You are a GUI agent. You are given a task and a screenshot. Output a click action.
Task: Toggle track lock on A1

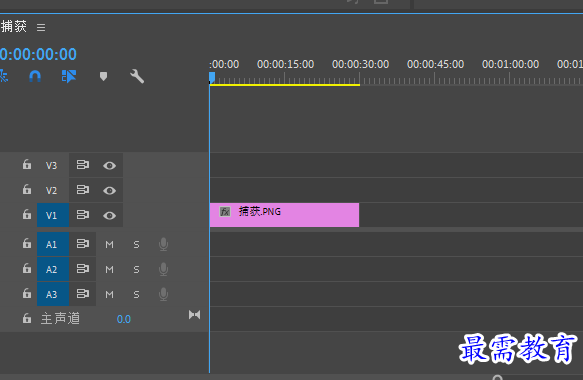(x=27, y=244)
